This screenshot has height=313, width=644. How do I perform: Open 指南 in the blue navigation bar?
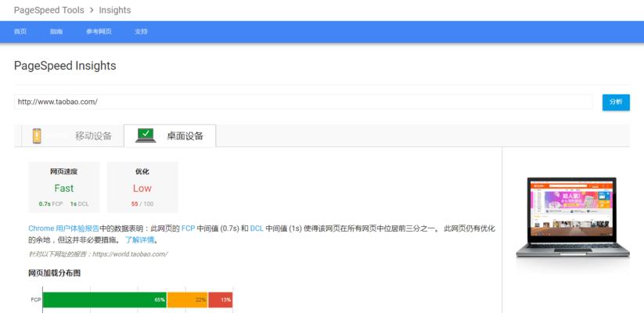pos(56,31)
